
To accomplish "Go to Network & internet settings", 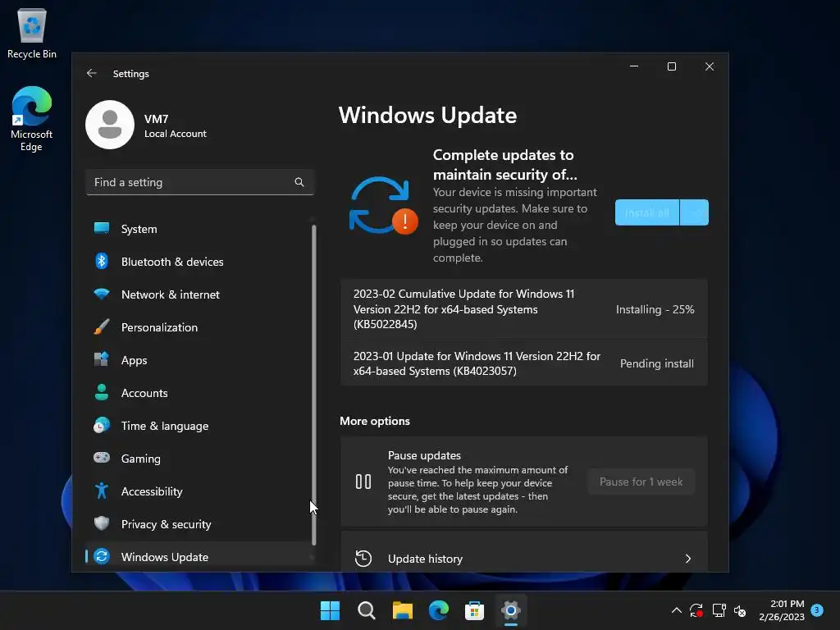I will click(199, 294).
